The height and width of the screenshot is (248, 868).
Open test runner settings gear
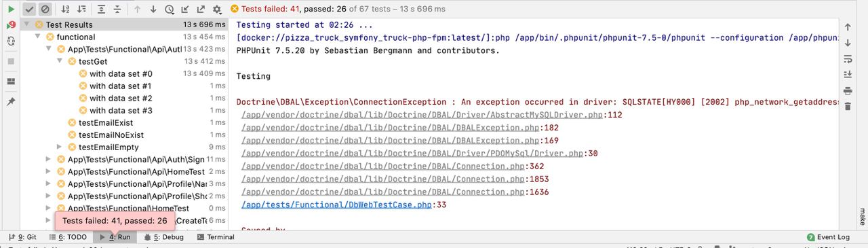(217, 10)
